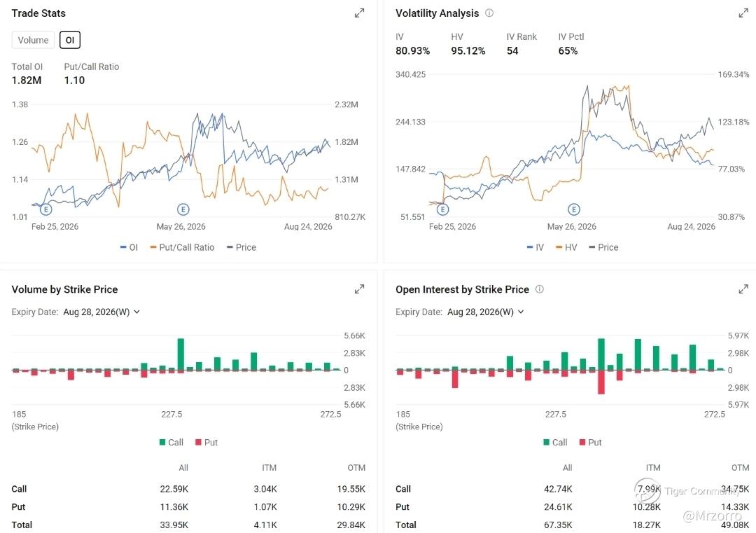This screenshot has height=533, width=756.
Task: Toggle the IV series in Volatility legend
Action: 535,247
